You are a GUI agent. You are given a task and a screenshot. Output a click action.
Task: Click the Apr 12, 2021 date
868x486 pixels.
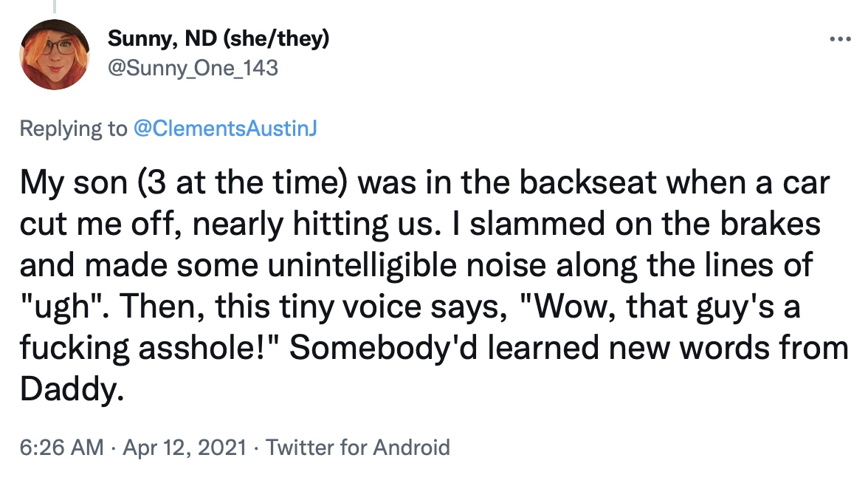(x=185, y=447)
